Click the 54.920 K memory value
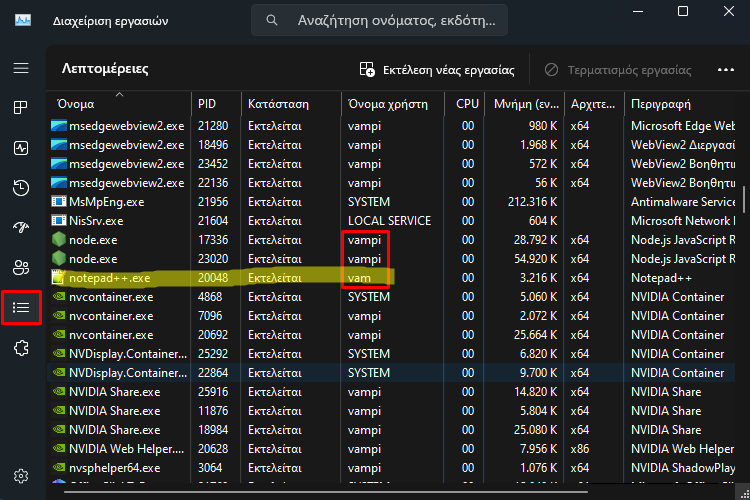 pyautogui.click(x=536, y=259)
